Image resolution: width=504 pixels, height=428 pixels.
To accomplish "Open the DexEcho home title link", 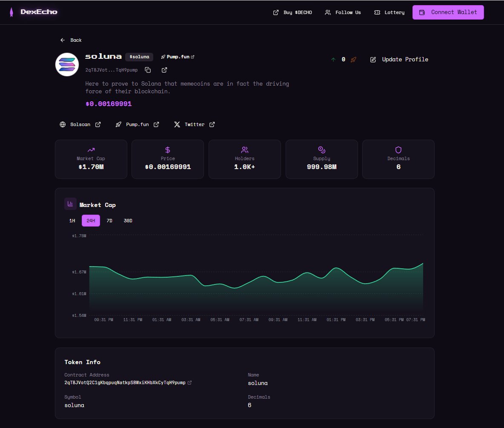I will click(39, 12).
